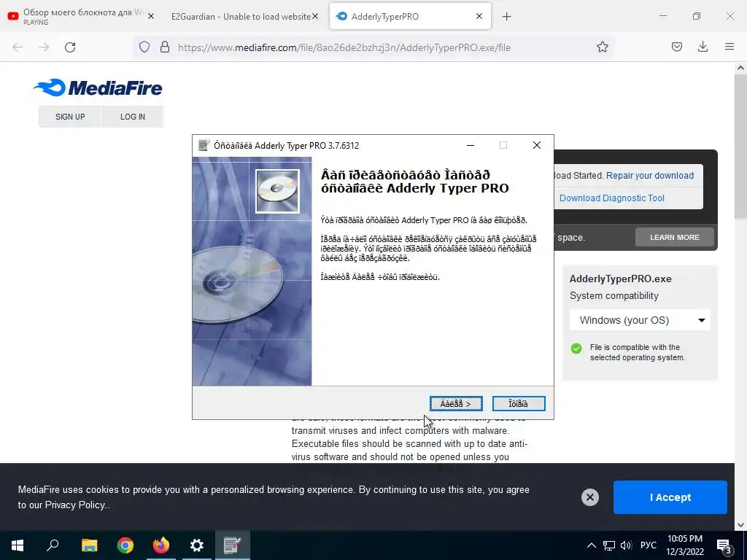Switch input language РУС indicator

click(648, 545)
